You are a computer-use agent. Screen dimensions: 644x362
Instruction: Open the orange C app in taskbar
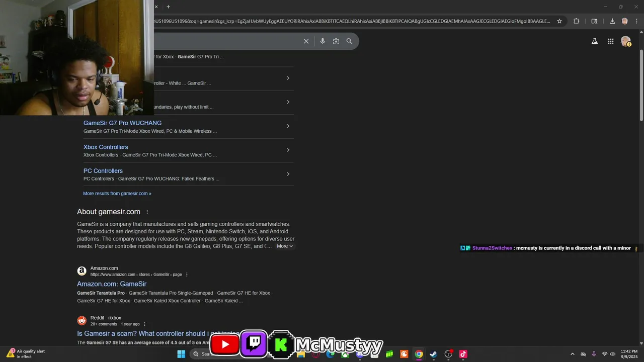404,354
